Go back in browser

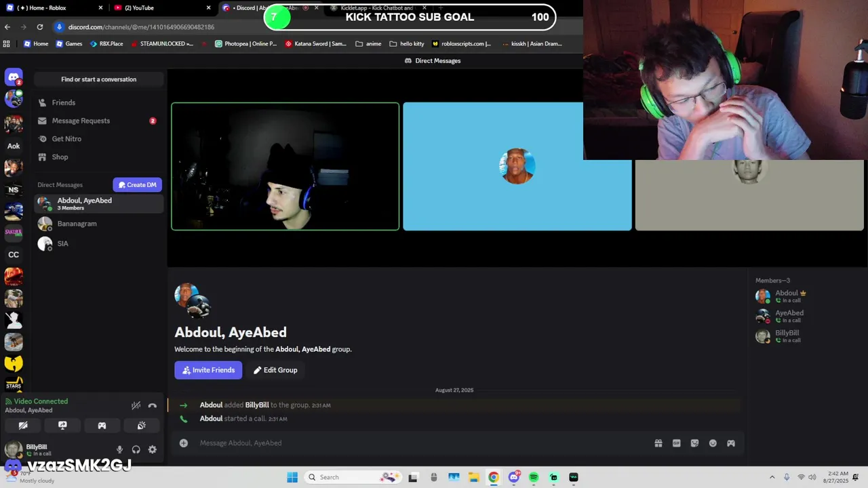7,27
